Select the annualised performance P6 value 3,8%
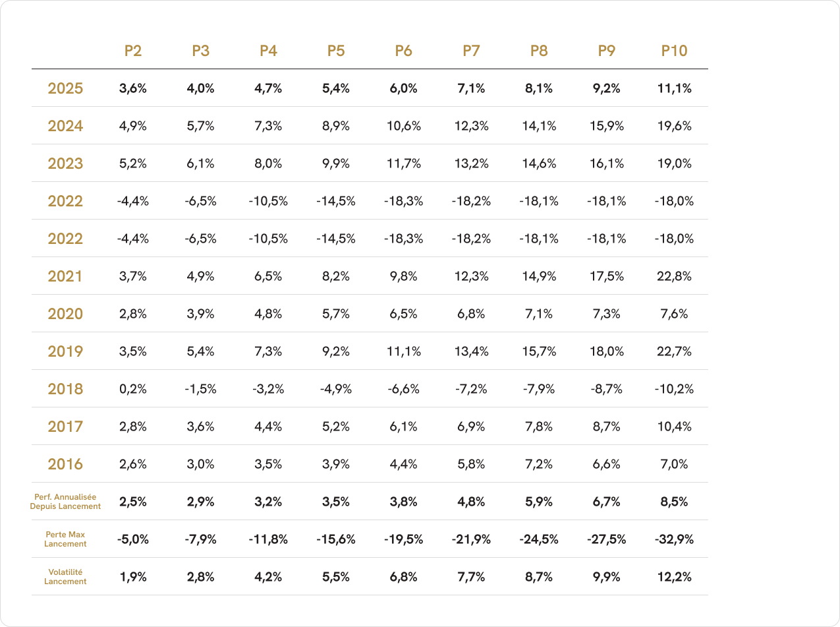840x627 pixels. point(403,502)
